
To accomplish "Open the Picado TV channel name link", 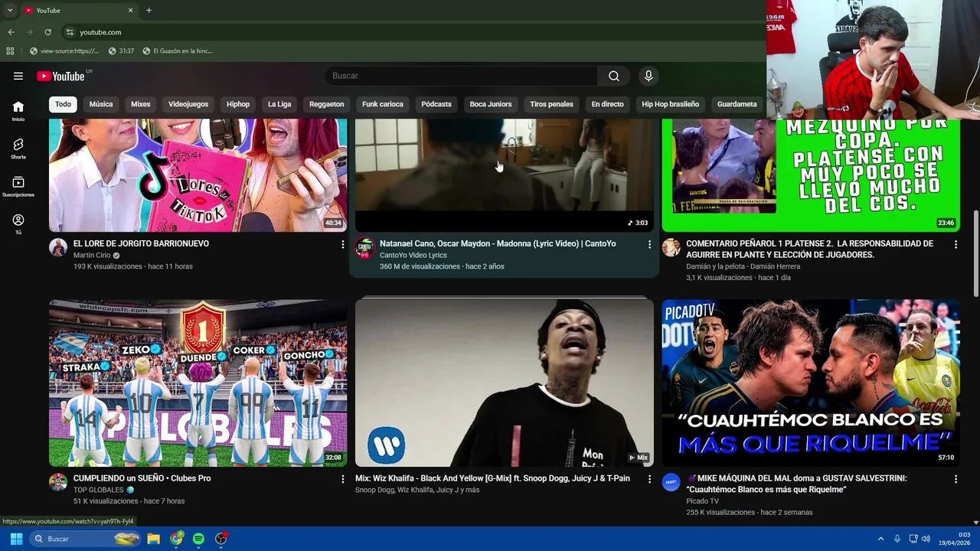I will (702, 501).
